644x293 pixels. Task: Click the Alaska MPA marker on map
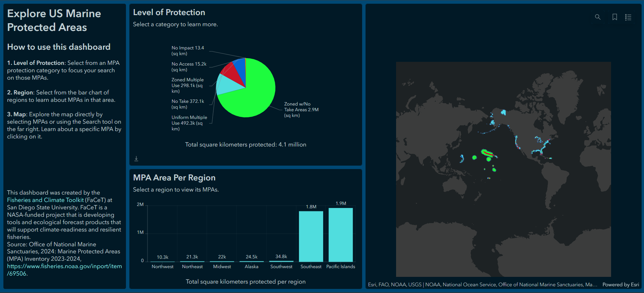(x=503, y=112)
